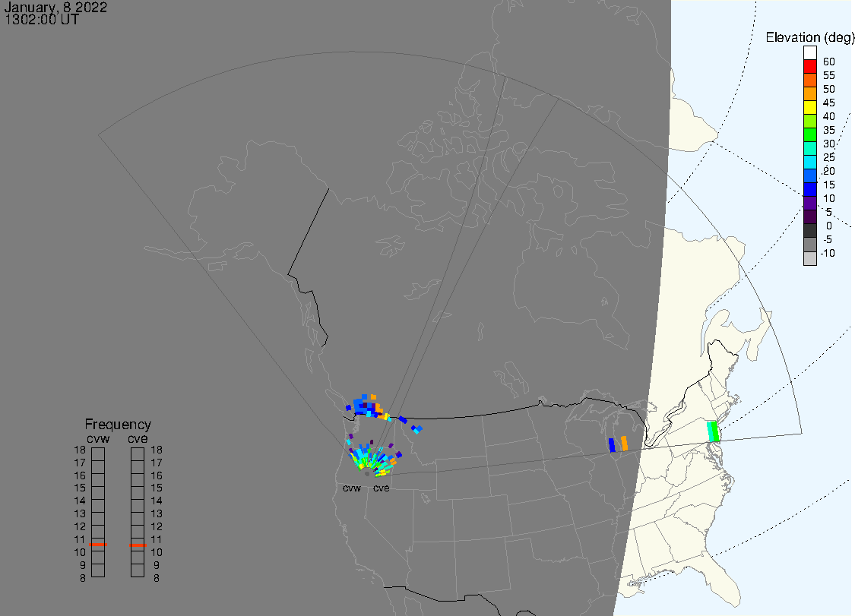Screen dimensions: 855x616
Task: Pick the purple elevation legend swatch
Action: (x=810, y=204)
